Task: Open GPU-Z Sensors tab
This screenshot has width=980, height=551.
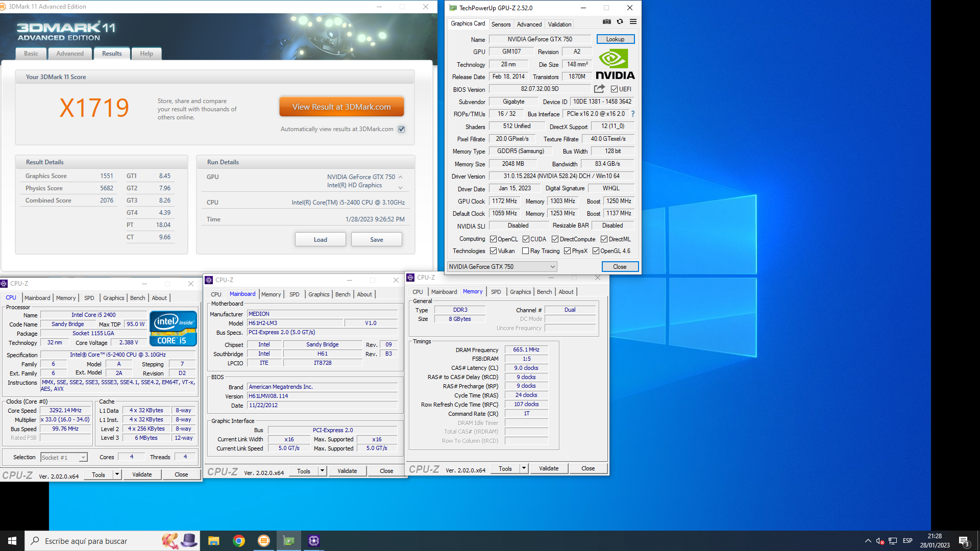Action: tap(501, 24)
